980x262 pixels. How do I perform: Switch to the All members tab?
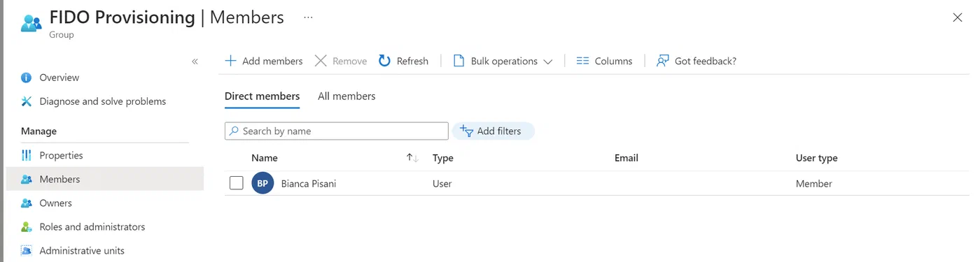click(346, 96)
